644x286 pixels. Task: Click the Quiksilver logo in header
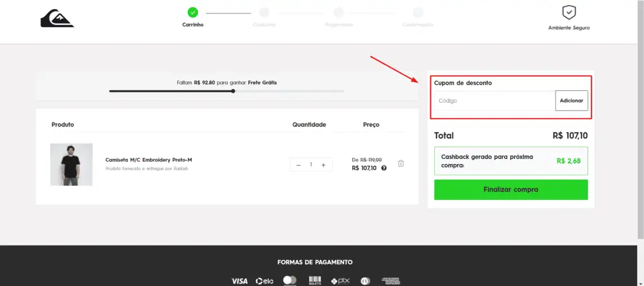click(x=57, y=19)
